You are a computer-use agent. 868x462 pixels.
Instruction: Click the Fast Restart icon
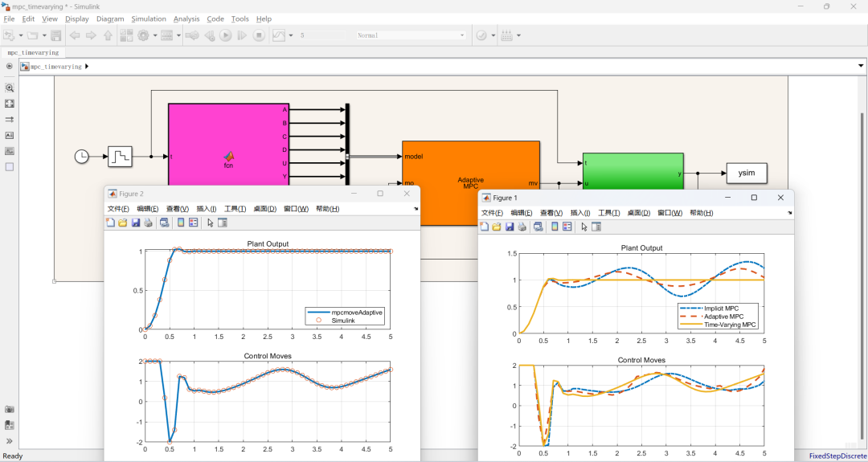pyautogui.click(x=192, y=35)
